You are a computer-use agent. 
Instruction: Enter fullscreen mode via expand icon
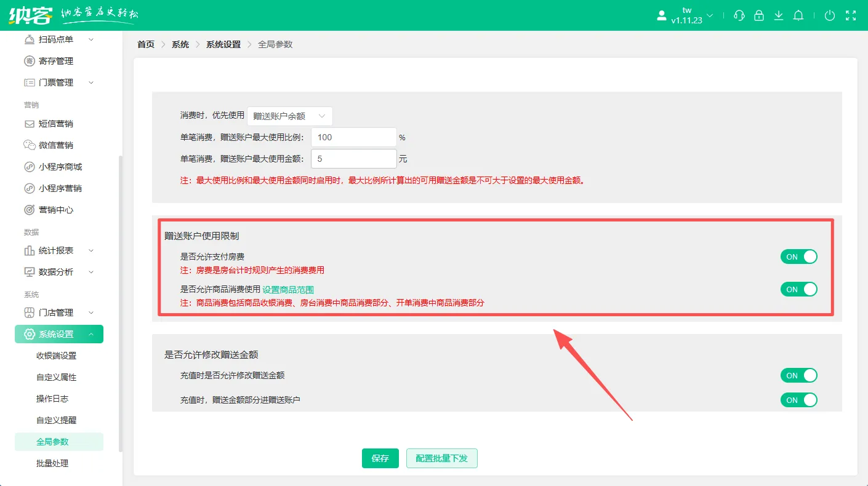(851, 15)
